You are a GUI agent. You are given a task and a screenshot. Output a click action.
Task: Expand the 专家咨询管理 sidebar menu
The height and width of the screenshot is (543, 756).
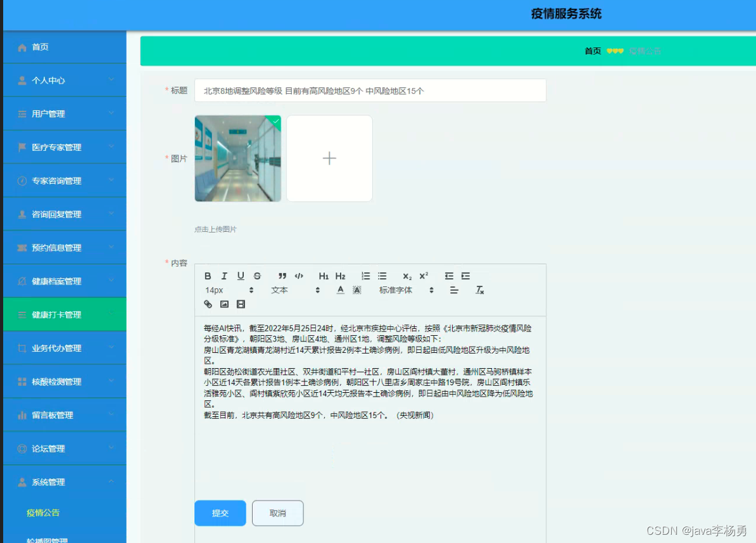tap(65, 181)
